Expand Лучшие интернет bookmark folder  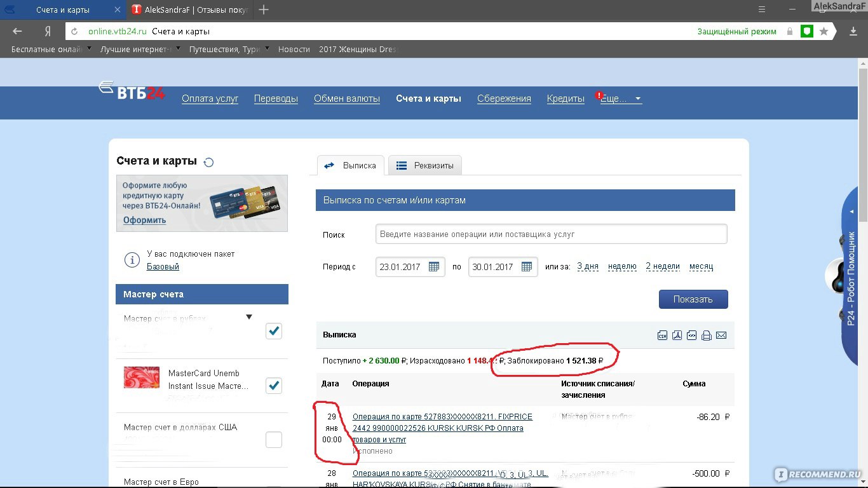pyautogui.click(x=178, y=49)
